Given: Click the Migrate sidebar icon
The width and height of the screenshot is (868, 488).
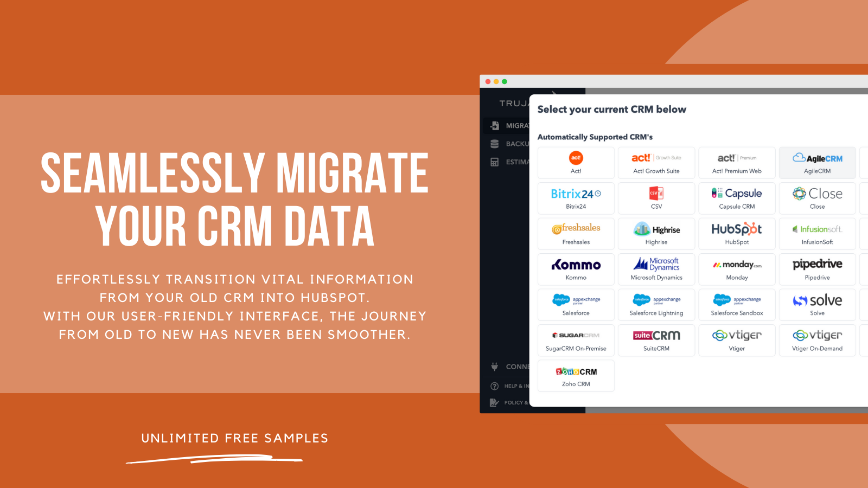Looking at the screenshot, I should (x=494, y=125).
